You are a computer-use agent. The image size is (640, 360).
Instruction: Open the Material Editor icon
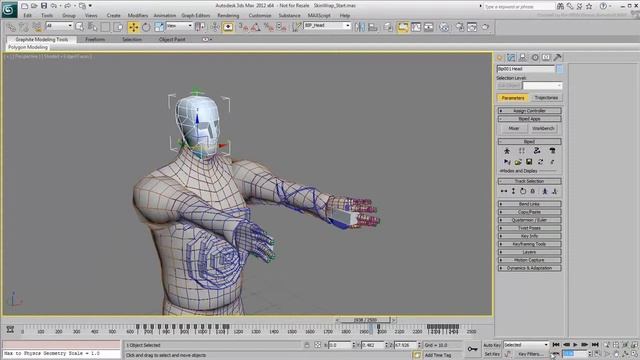point(444,27)
